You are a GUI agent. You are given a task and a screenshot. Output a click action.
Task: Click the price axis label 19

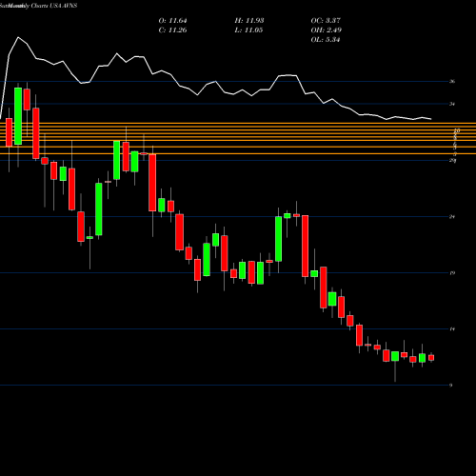[x=452, y=273]
